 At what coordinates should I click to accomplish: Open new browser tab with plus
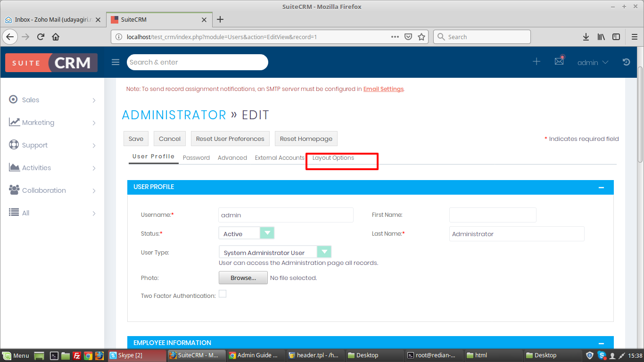(x=220, y=19)
